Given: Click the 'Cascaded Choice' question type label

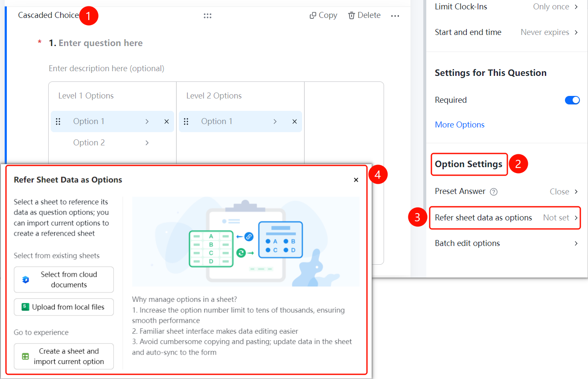Looking at the screenshot, I should [x=48, y=15].
